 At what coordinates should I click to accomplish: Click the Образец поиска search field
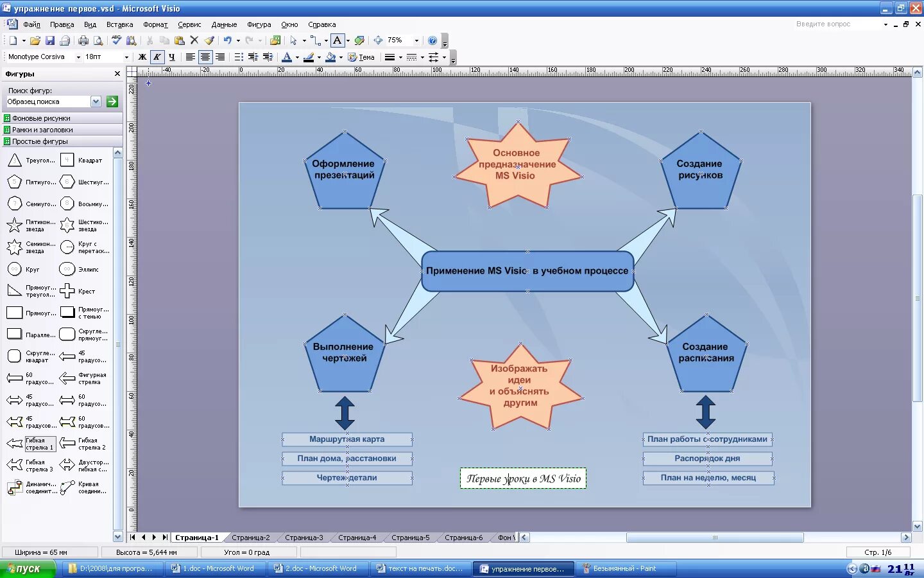click(47, 101)
